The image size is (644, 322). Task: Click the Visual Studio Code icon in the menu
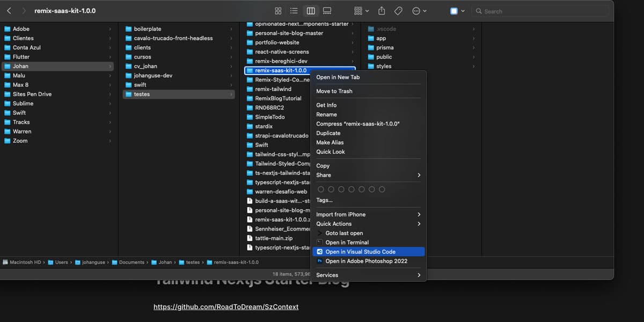click(x=319, y=251)
